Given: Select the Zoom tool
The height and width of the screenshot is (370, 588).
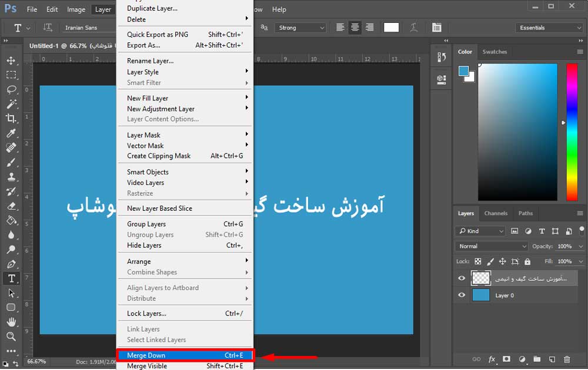Looking at the screenshot, I should [x=11, y=337].
